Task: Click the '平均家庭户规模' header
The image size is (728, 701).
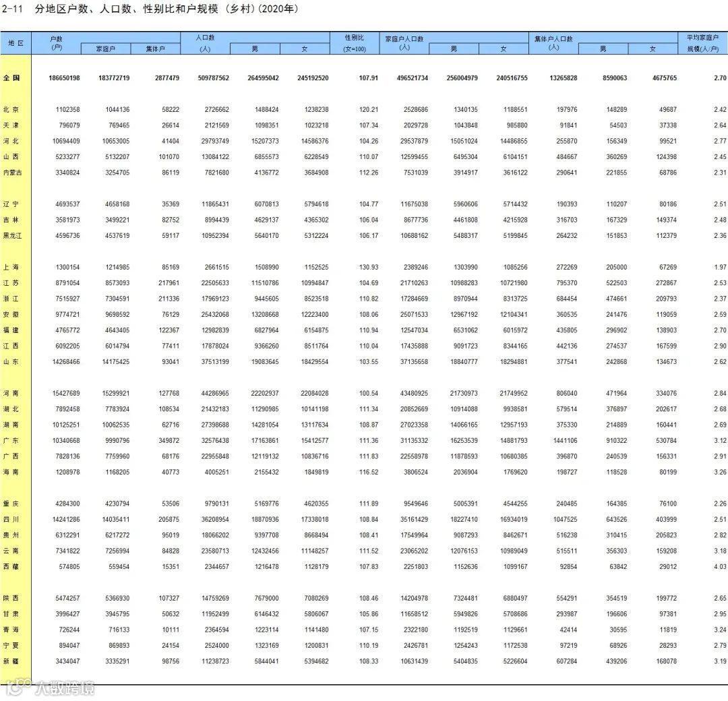Action: (x=702, y=43)
